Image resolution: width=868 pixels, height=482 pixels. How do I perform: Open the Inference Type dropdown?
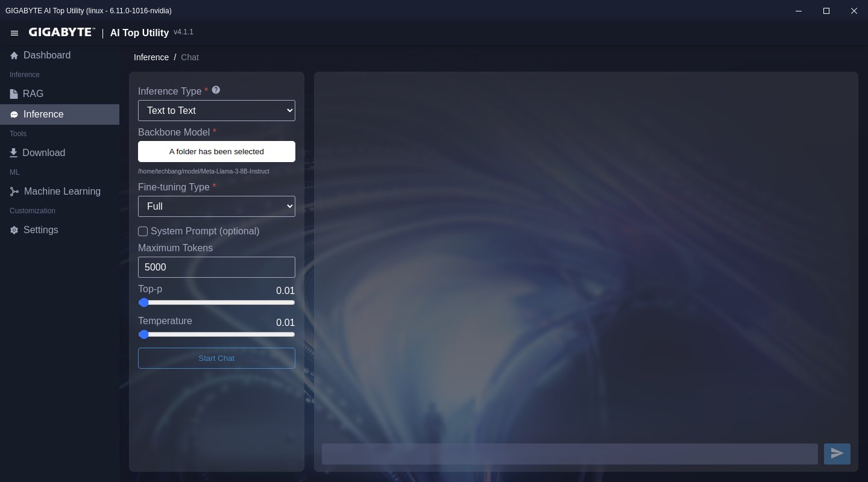point(216,111)
